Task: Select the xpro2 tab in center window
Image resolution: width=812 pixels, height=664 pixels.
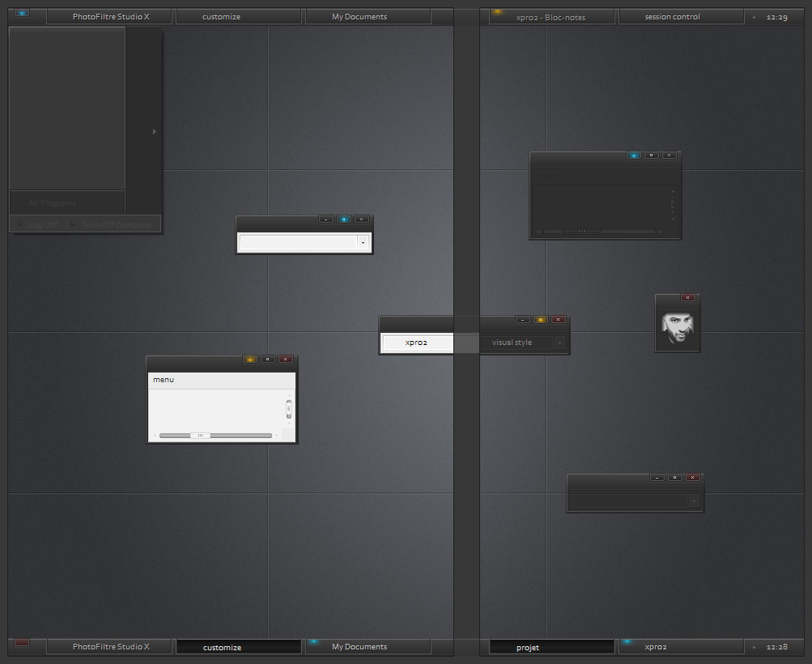Action: 417,343
